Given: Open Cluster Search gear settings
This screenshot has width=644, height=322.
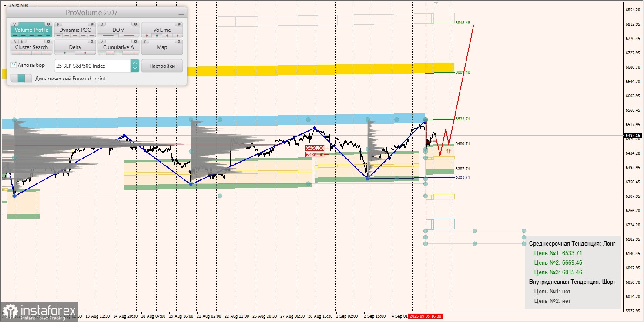Looking at the screenshot, I should [x=48, y=41].
